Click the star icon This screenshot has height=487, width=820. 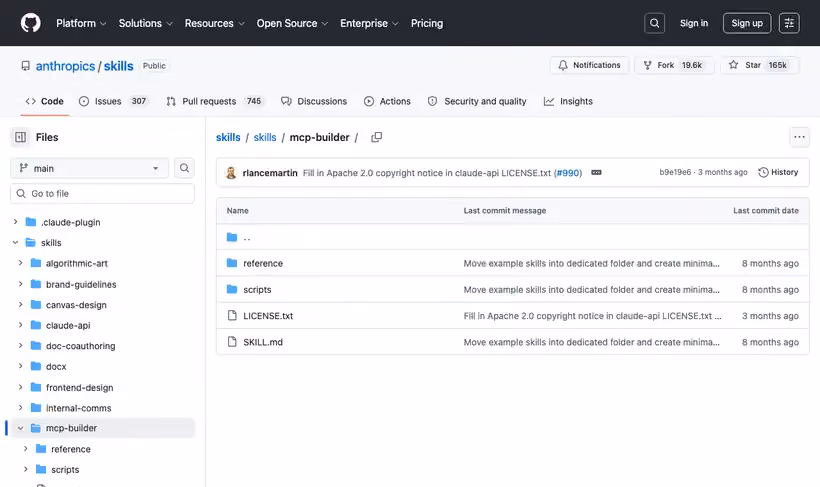(734, 65)
